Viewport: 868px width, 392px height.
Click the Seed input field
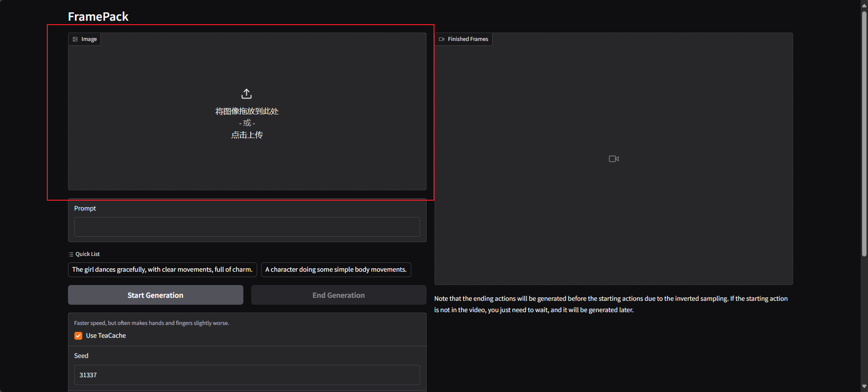coord(247,375)
